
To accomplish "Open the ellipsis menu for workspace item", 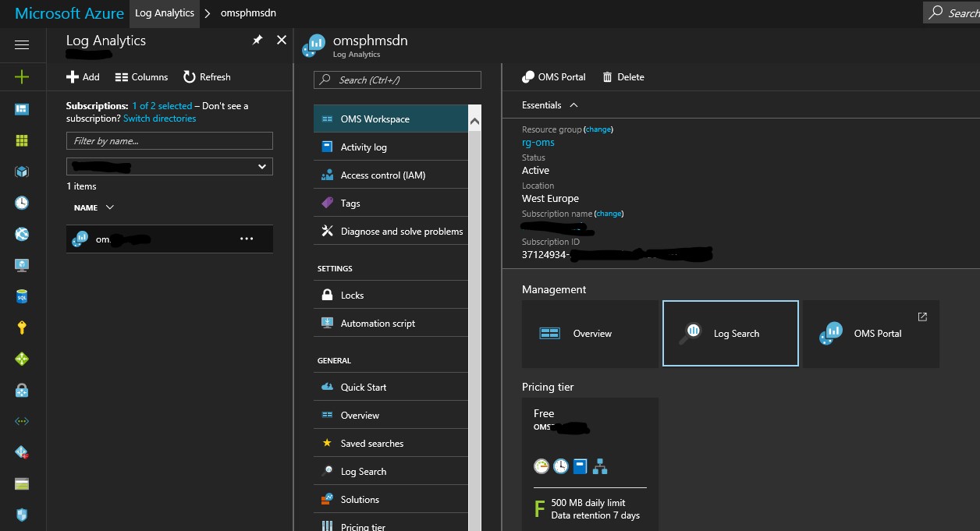I will point(247,239).
